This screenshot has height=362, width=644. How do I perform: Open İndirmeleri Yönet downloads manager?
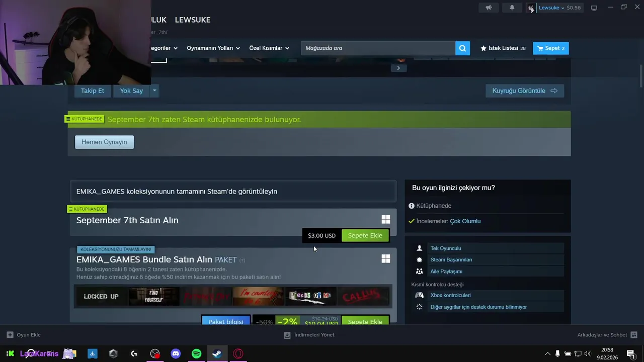[x=309, y=335]
